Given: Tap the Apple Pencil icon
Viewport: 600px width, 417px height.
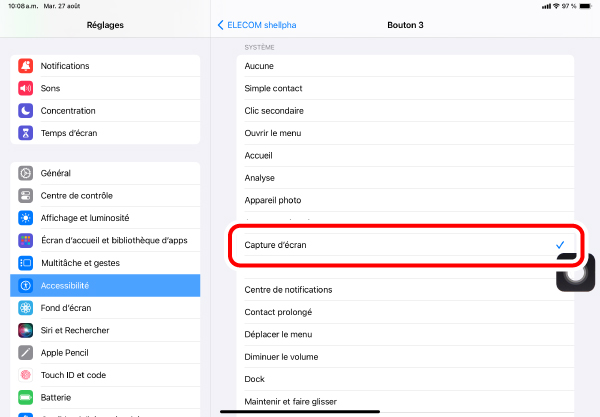Looking at the screenshot, I should pyautogui.click(x=26, y=352).
